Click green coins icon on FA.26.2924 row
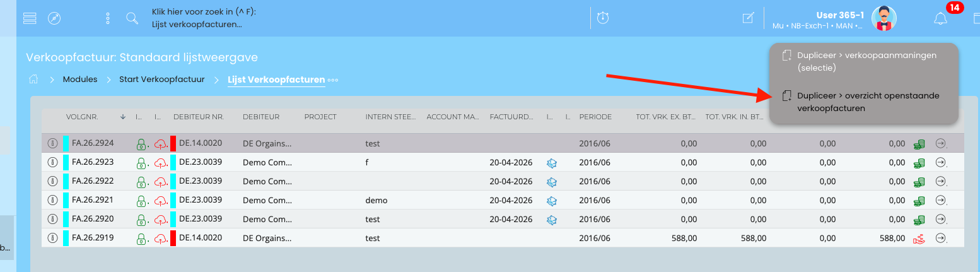Viewport: 980px width, 272px height. click(x=919, y=144)
